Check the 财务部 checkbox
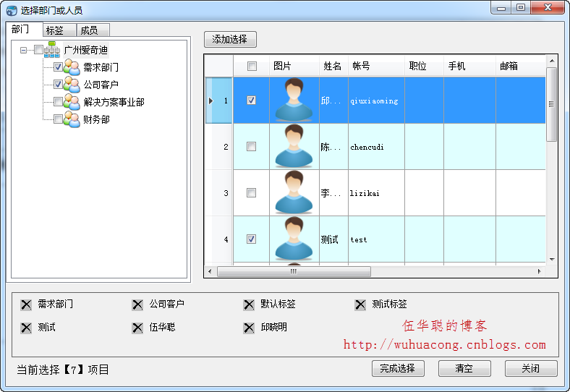Viewport: 570px width, 392px height. click(58, 119)
